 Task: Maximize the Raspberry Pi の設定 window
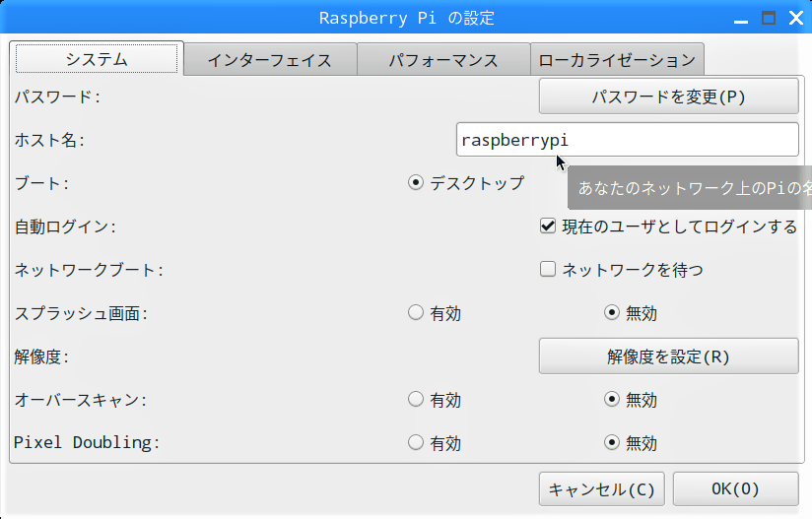click(769, 18)
